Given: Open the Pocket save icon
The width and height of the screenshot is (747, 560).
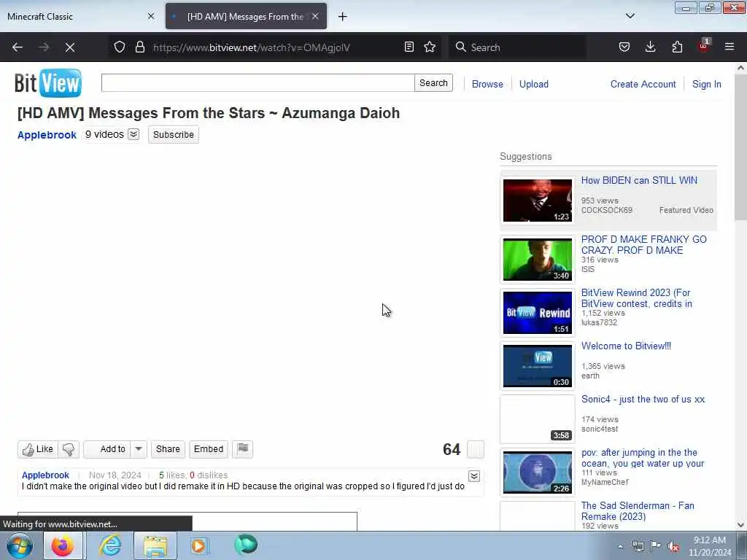Looking at the screenshot, I should pos(624,47).
